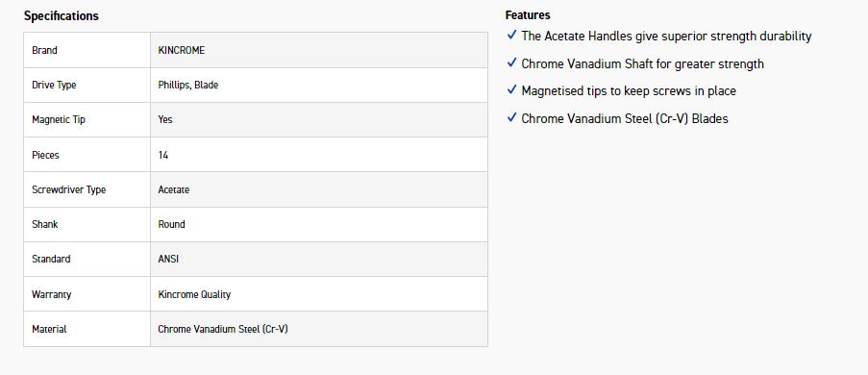Select the text 'Magnetised tips to keep screws in place'
Screen dimensions: 868x375
[629, 90]
